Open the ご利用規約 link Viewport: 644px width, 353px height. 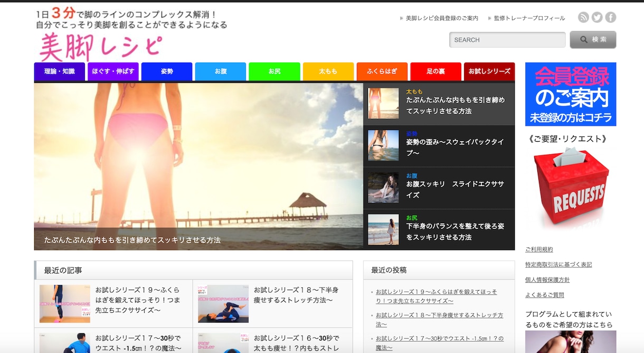point(539,249)
